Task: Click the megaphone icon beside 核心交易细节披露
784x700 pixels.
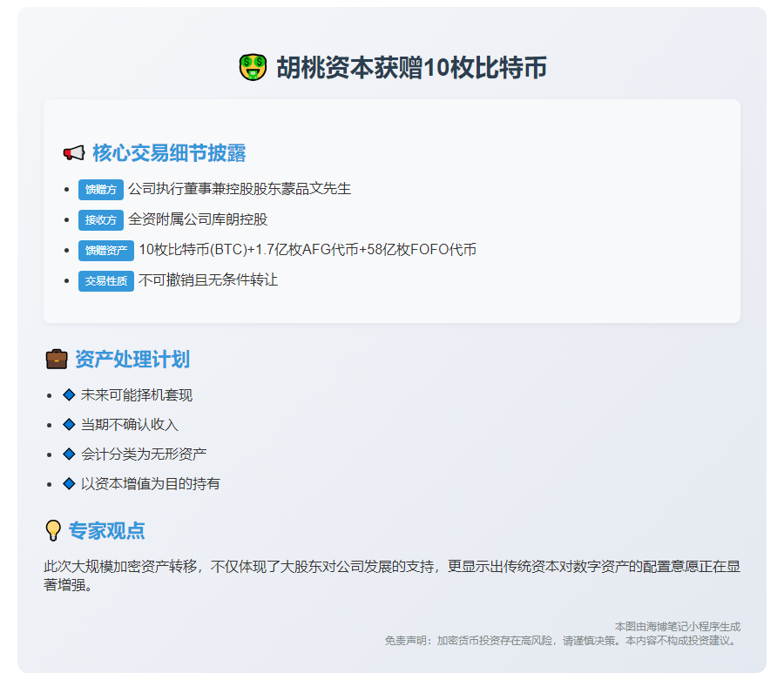Action: coord(73,153)
